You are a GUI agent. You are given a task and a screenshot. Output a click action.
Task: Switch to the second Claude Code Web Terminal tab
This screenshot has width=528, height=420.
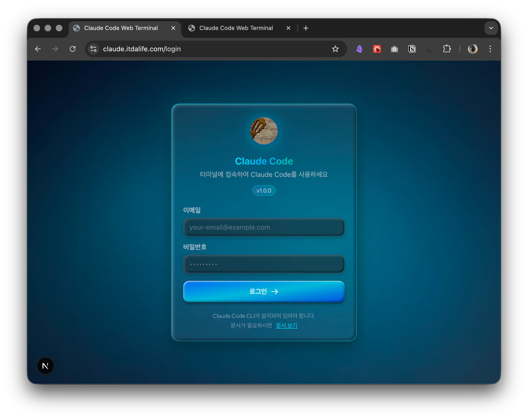236,28
